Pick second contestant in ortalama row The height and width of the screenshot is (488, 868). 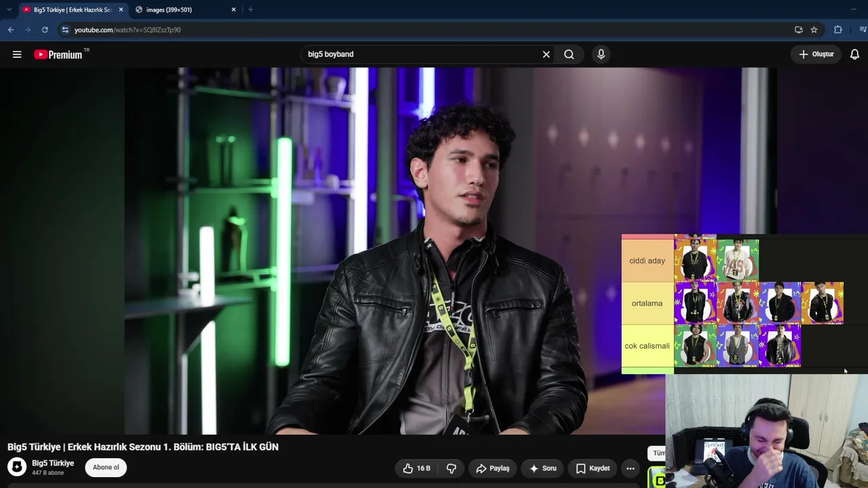[738, 303]
